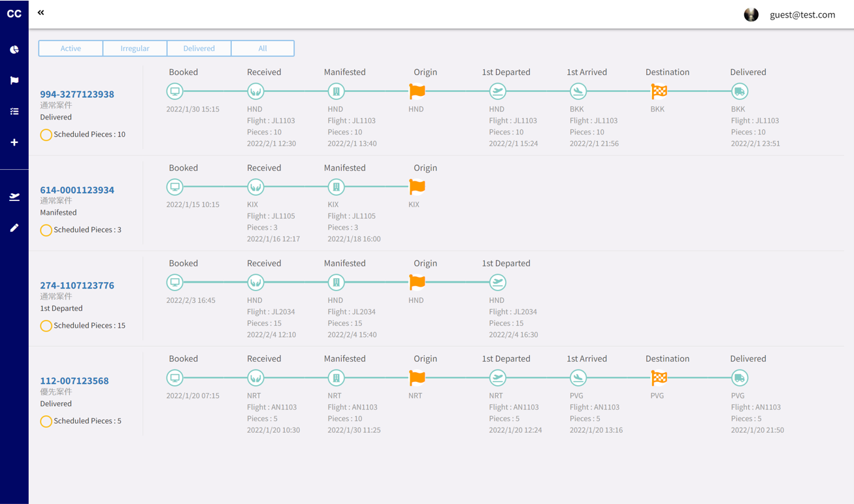Screen dimensions: 854x504
Task: Open shipment 274-1107123776 link
Action: [x=77, y=285]
